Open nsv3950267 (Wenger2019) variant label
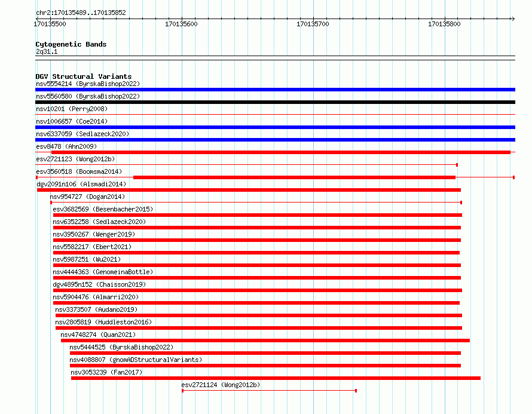Image resolution: width=532 pixels, height=414 pixels. pyautogui.click(x=94, y=234)
